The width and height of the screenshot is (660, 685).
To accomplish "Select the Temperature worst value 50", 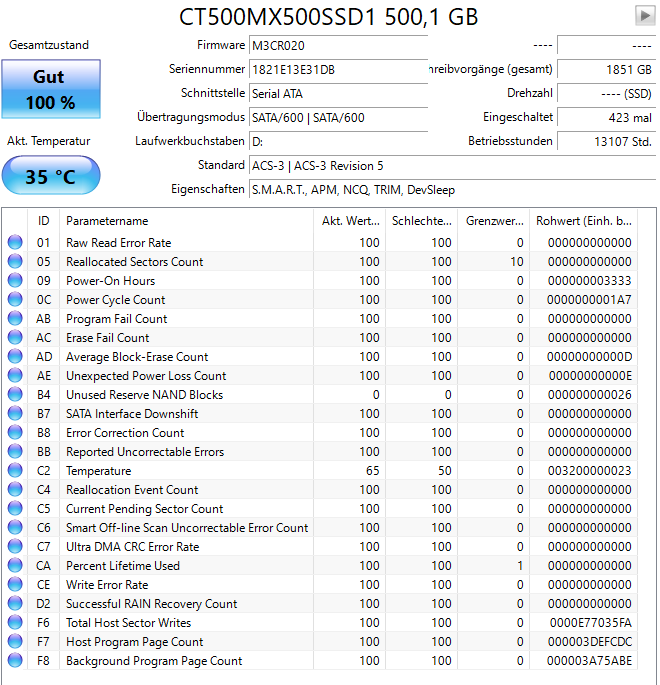I will [x=445, y=471].
